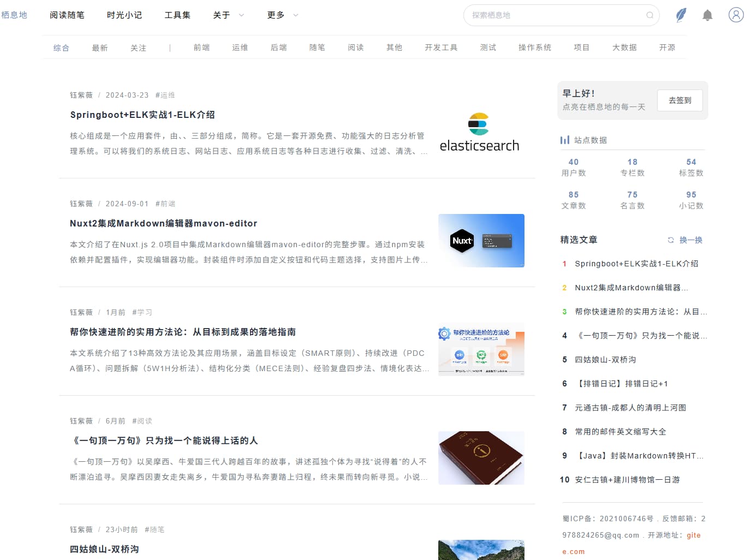751x560 pixels.
Task: Click the elasticsearch article thumbnail
Action: pyautogui.click(x=480, y=131)
